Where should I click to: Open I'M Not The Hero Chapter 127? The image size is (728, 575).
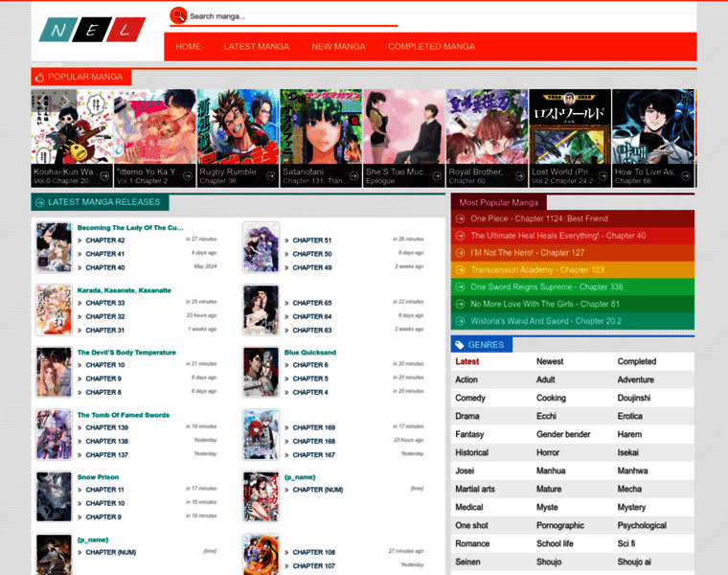tap(528, 253)
